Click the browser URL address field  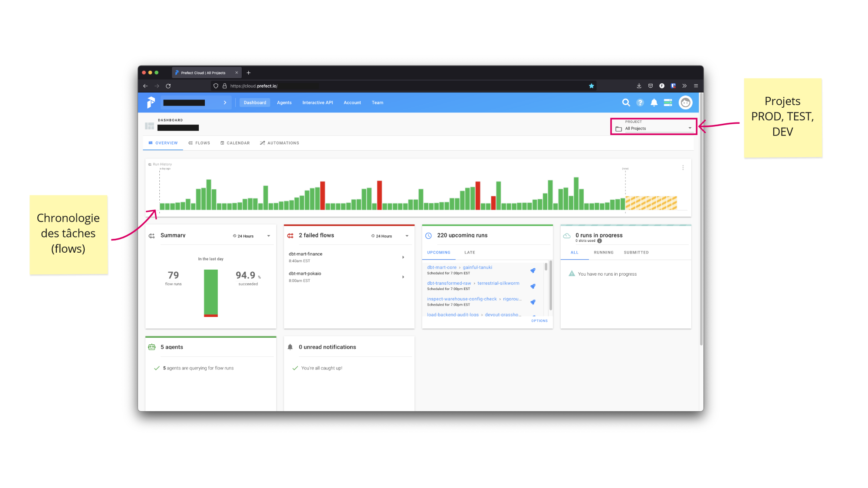[404, 86]
